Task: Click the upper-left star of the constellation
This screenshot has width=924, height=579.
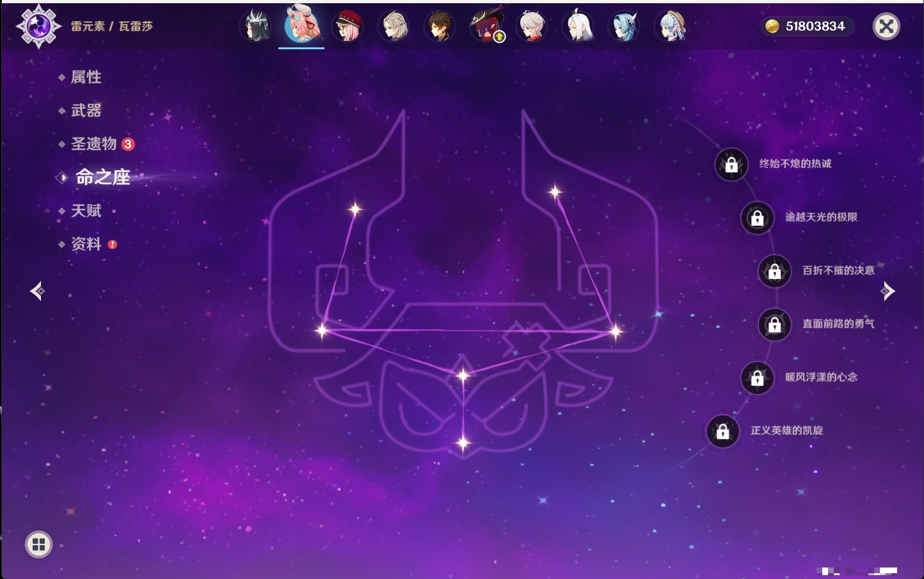Action: [x=354, y=209]
